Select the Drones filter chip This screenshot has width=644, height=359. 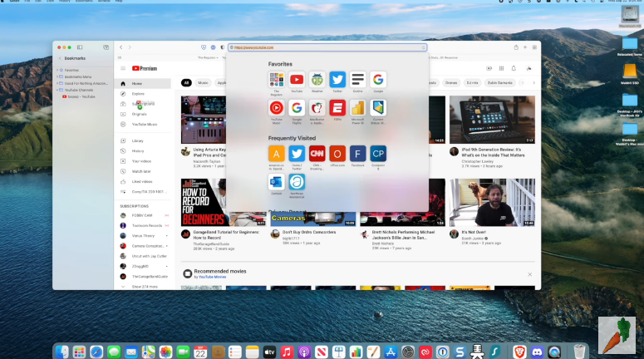(451, 82)
